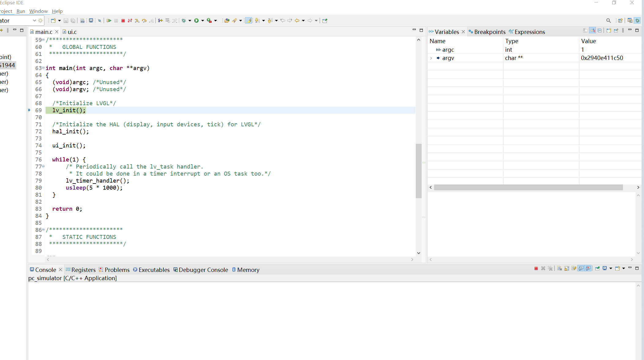
Task: Open the Run launch dropdown arrow
Action: 203,20
